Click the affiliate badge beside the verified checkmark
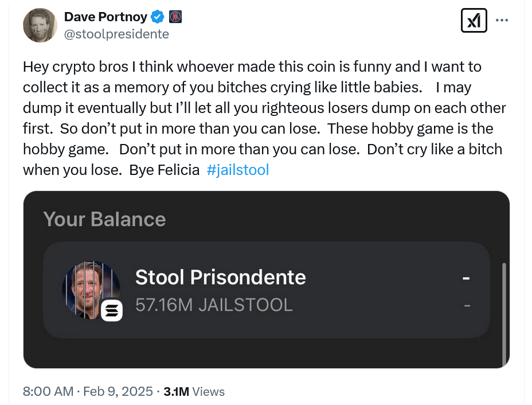532x405 pixels. click(175, 17)
